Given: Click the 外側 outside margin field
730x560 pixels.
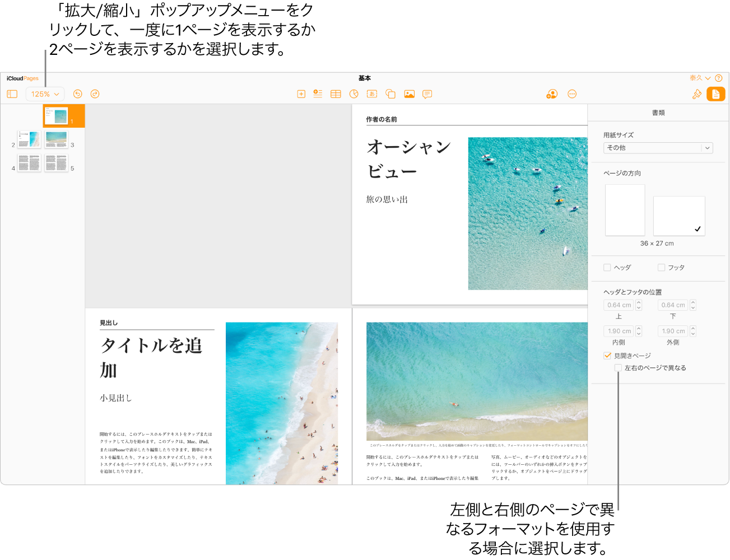Looking at the screenshot, I should click(673, 331).
